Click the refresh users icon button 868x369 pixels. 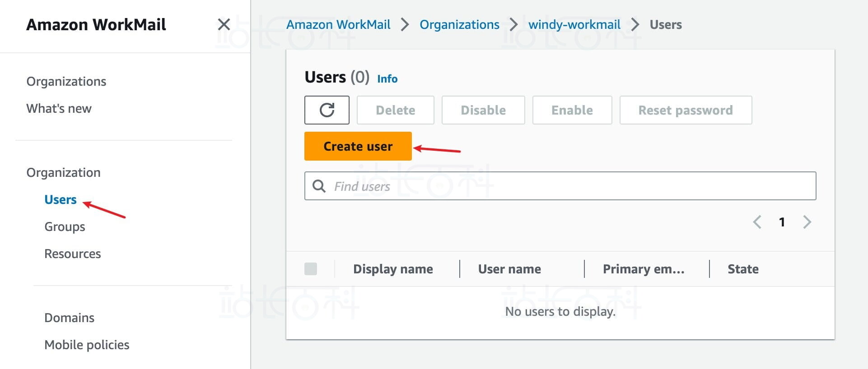coord(327,110)
